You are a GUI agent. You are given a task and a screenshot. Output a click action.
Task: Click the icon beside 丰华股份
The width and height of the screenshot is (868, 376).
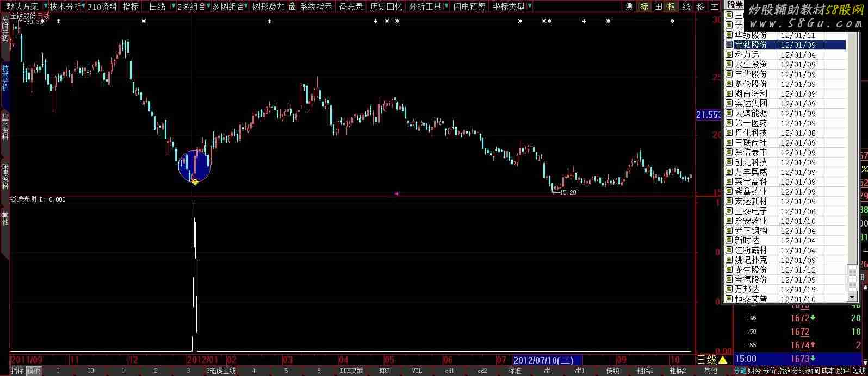point(729,74)
